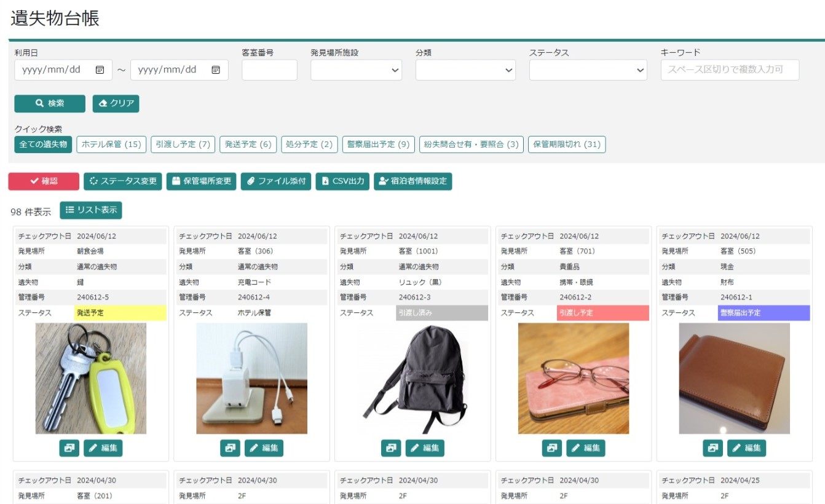Click the copy icon under the wallet item
Screen dimensions: 825x504
point(712,448)
